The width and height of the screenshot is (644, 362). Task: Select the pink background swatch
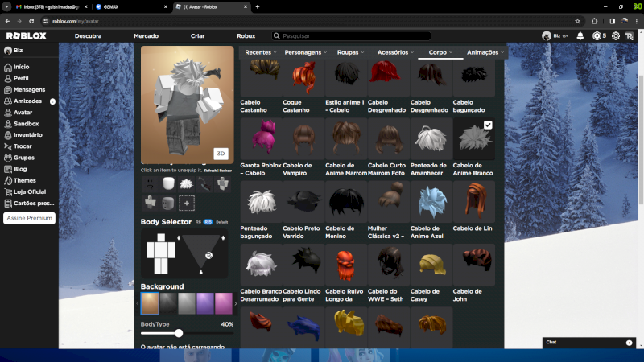224,304
